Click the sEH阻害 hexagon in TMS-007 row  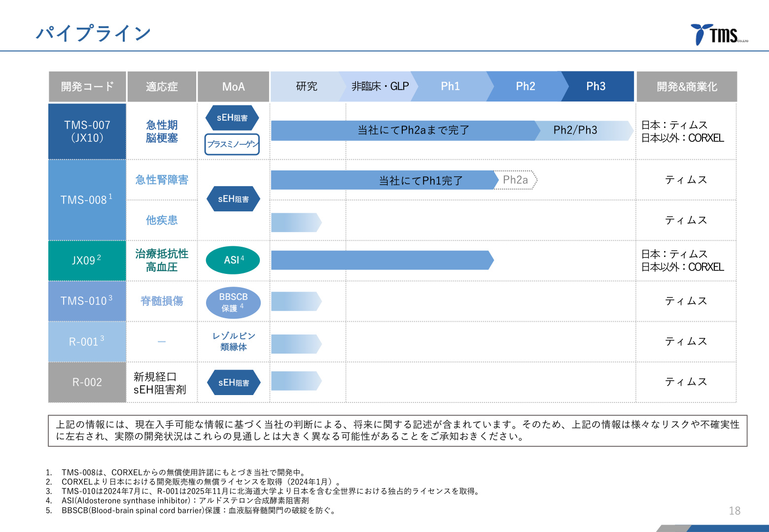[x=232, y=118]
